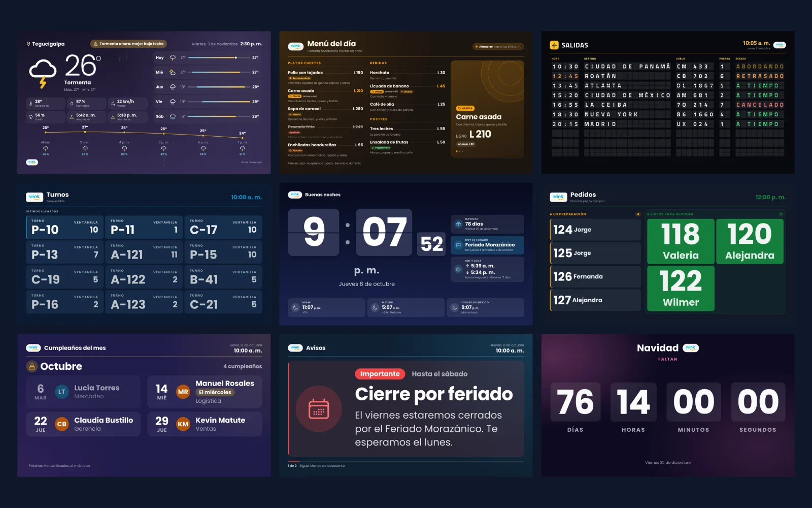Click the CANCELADO status for La Ceiba
The width and height of the screenshot is (812, 508).
click(760, 105)
